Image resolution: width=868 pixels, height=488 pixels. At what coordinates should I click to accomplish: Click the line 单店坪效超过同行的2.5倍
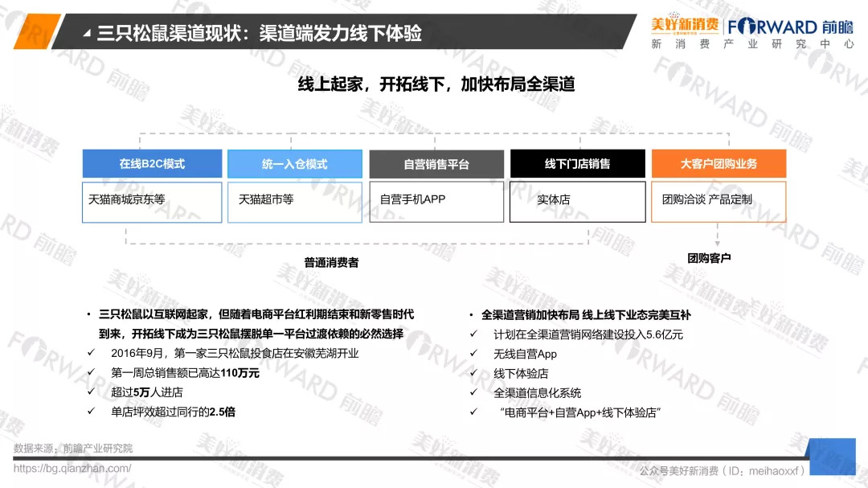[173, 412]
